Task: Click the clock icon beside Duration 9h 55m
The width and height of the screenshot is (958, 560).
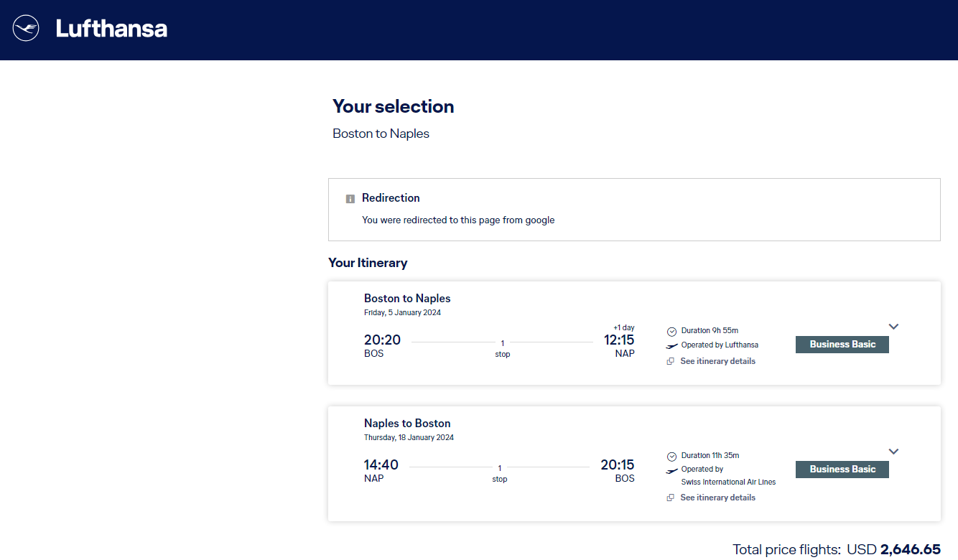Action: click(671, 332)
